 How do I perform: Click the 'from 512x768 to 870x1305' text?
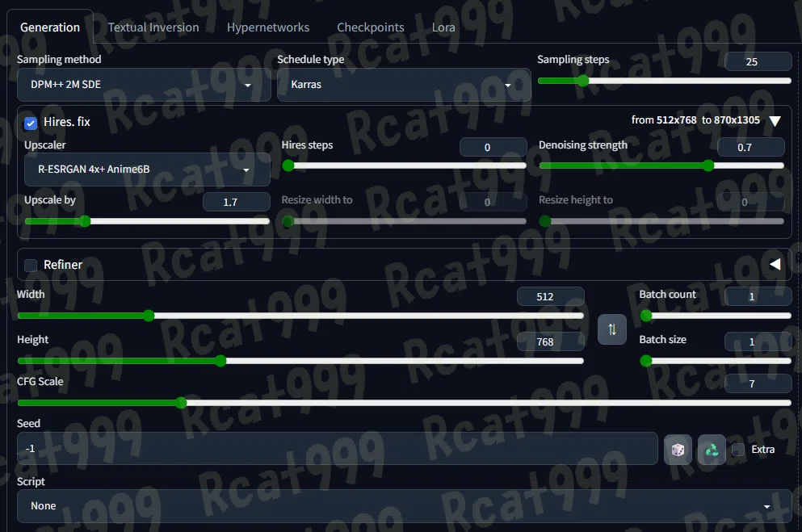coord(695,120)
